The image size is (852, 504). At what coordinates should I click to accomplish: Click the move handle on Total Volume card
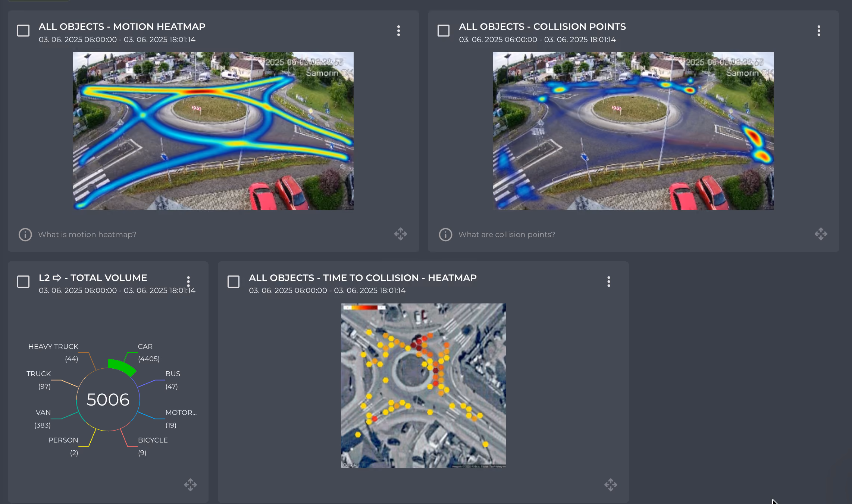[x=190, y=485]
